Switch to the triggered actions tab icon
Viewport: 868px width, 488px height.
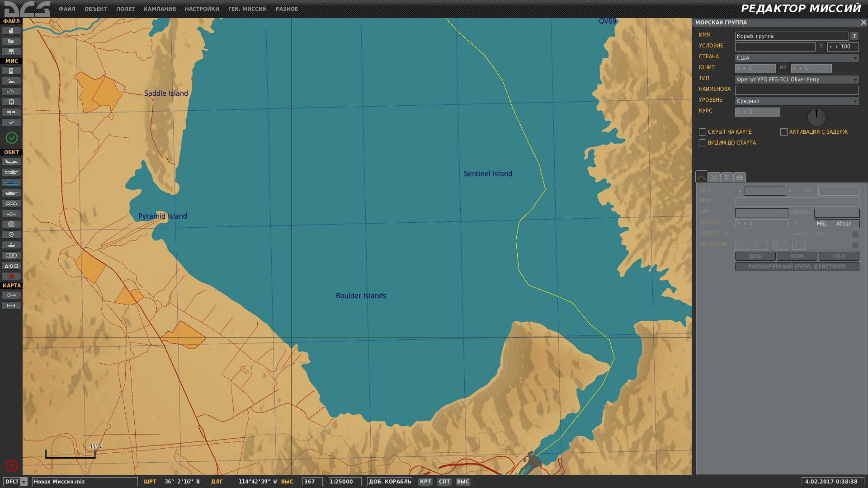pyautogui.click(x=714, y=178)
